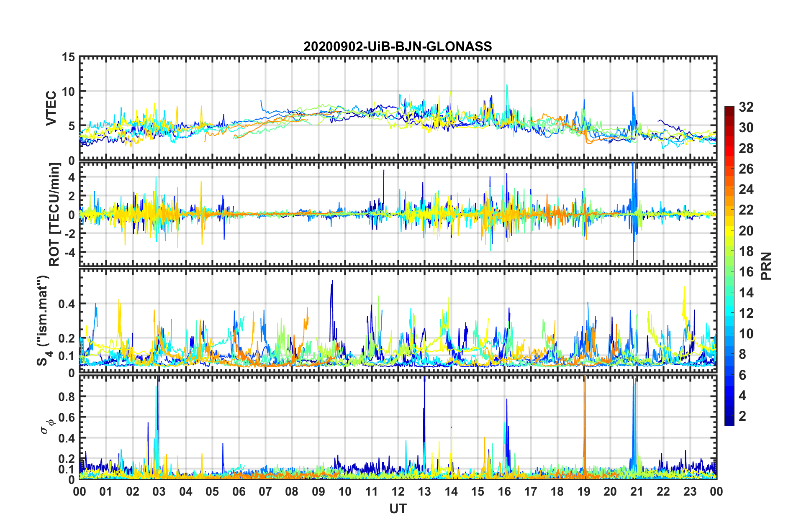Click x-axis hour label 11
Image resolution: width=796 pixels, height=532 pixels.
[371, 491]
